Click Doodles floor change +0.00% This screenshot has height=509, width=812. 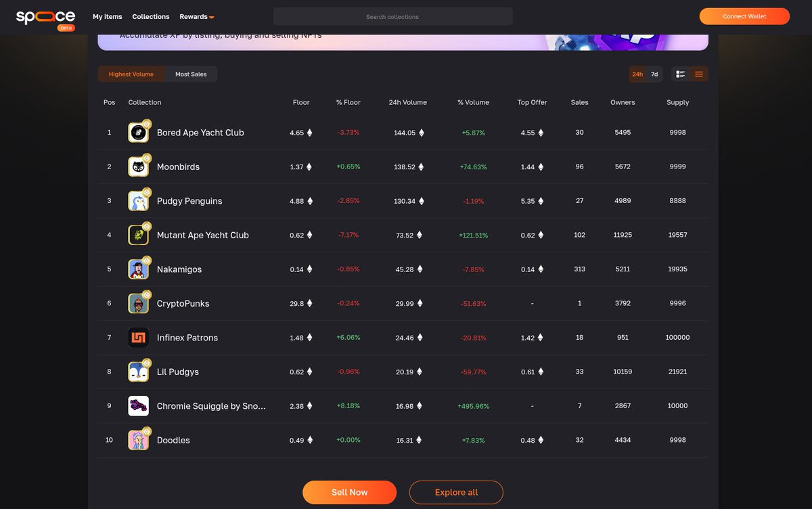[x=348, y=440]
